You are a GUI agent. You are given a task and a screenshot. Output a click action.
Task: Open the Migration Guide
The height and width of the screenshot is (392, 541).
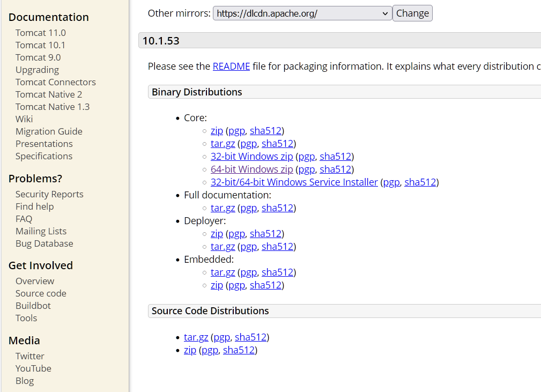(x=49, y=131)
